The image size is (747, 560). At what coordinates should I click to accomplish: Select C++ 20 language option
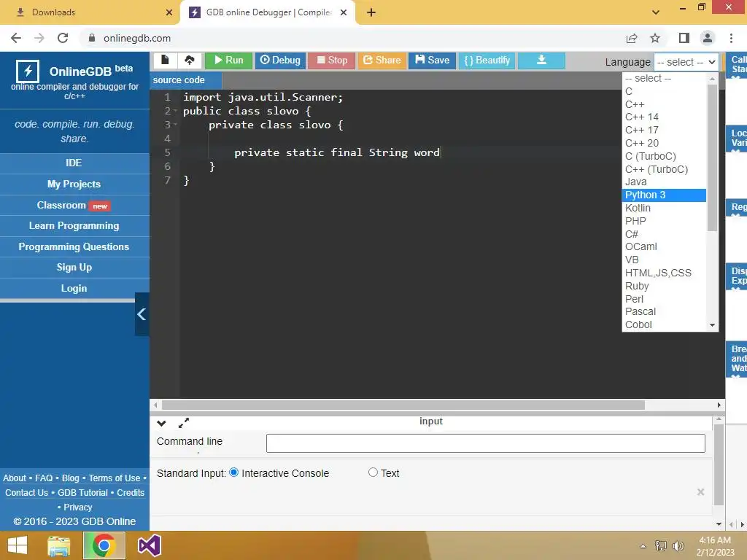point(664,144)
